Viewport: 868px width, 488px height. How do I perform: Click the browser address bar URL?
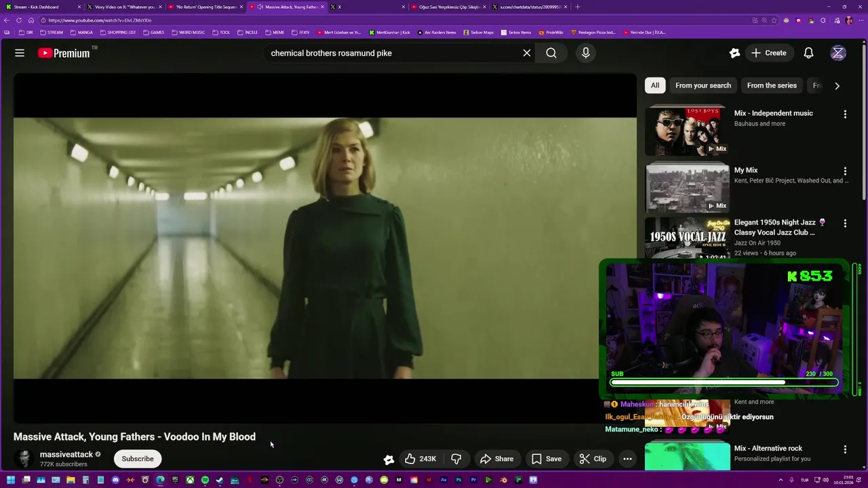pos(100,20)
